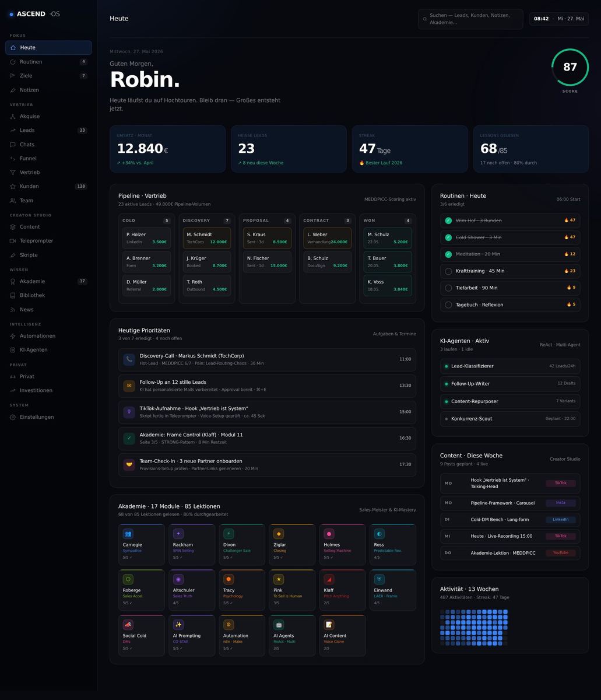The width and height of the screenshot is (601, 700).
Task: Click the Heute home icon in sidebar
Action: click(13, 48)
